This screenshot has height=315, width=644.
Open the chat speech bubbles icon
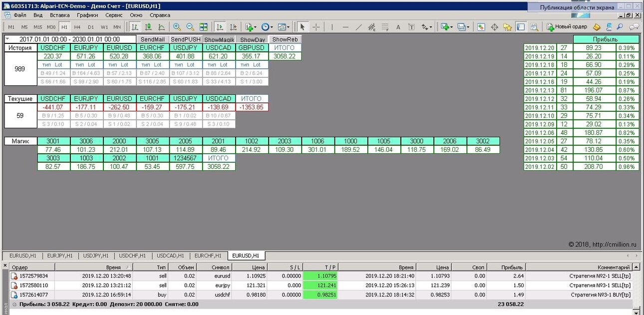tap(634, 27)
